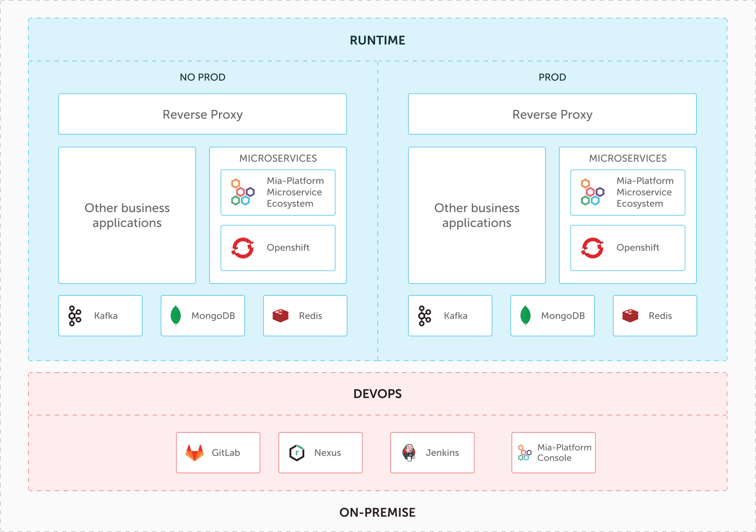Click the Nexus hexagon icon
The image size is (756, 532).
point(297,453)
